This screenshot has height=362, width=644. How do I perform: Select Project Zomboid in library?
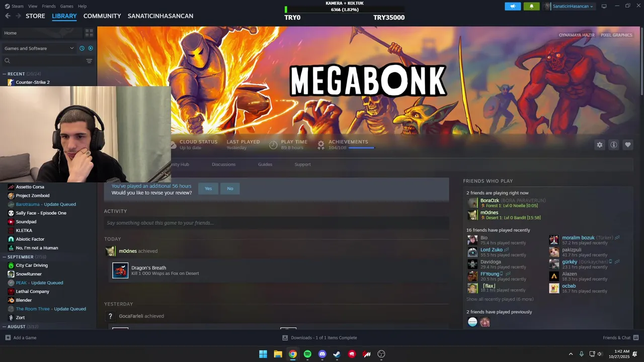33,196
